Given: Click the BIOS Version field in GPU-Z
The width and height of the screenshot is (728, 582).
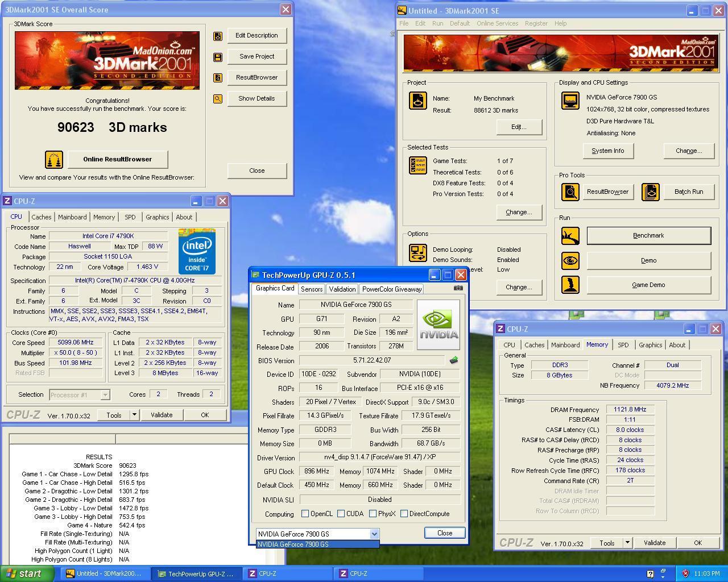Looking at the screenshot, I should [x=372, y=360].
